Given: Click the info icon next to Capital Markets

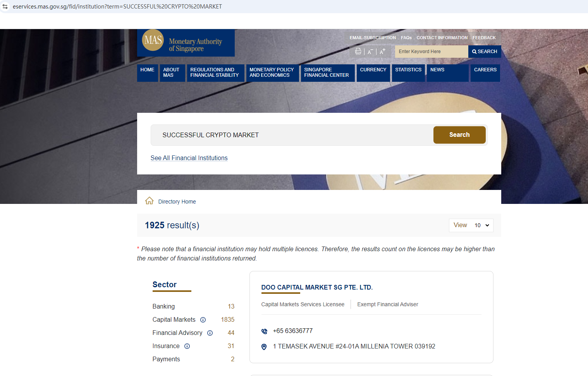Looking at the screenshot, I should coord(203,320).
